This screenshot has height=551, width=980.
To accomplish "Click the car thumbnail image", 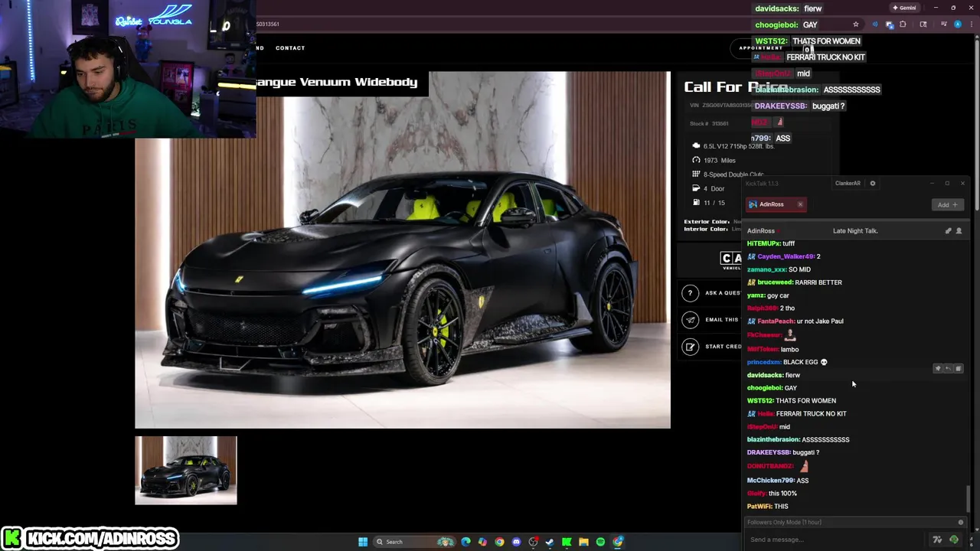I will (x=186, y=471).
